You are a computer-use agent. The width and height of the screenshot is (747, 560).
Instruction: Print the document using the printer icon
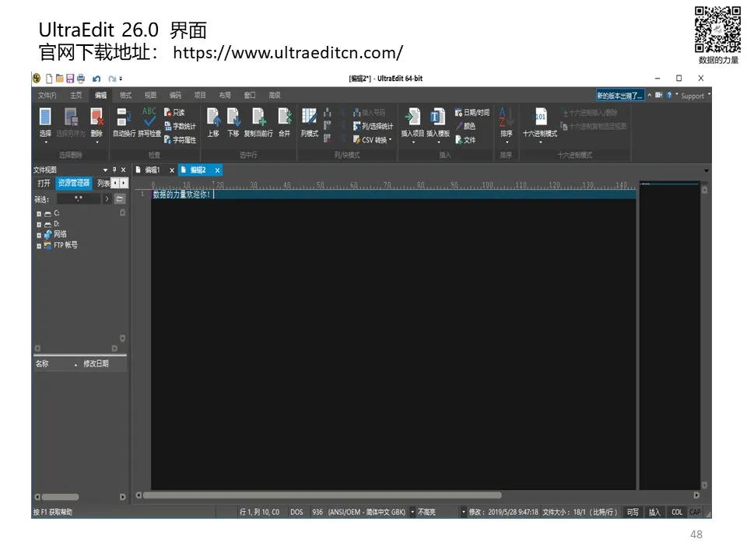click(x=81, y=79)
